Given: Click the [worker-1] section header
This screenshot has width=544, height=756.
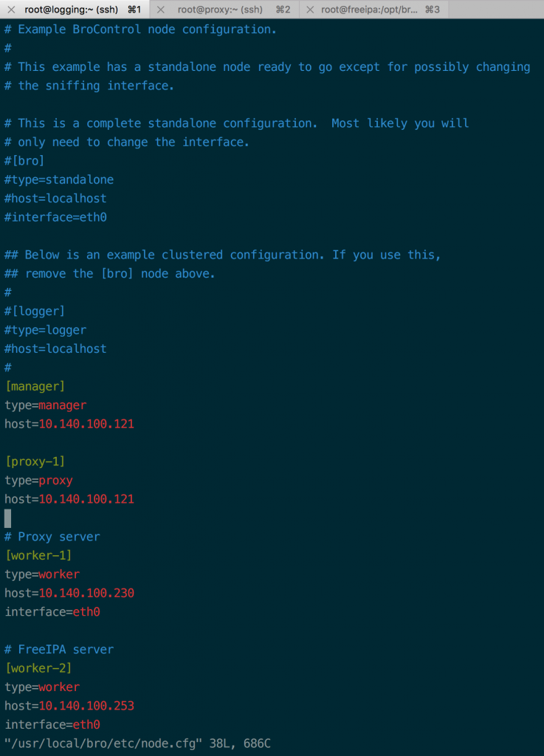Looking at the screenshot, I should (x=38, y=555).
